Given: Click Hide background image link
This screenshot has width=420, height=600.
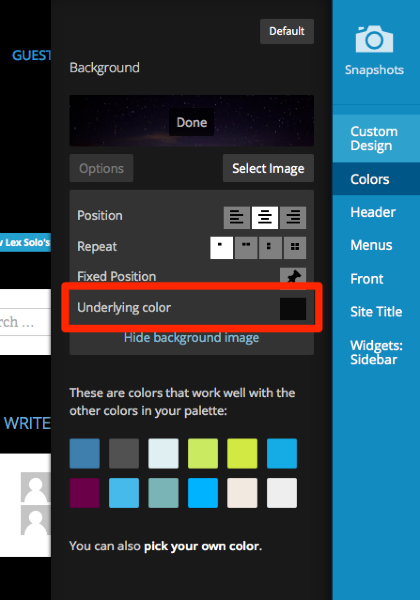Looking at the screenshot, I should click(x=191, y=338).
